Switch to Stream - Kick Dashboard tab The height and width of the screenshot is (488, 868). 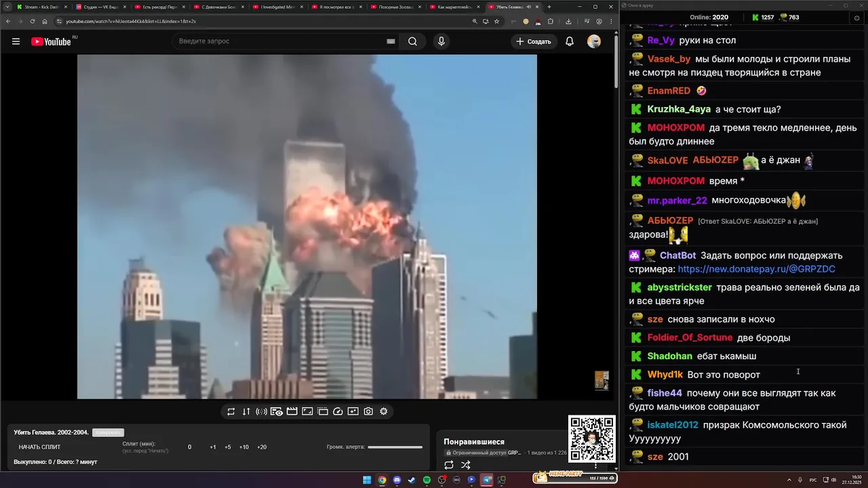click(x=41, y=7)
